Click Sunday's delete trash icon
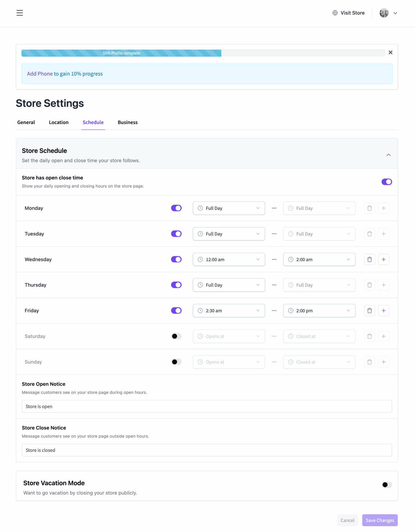Viewport: 415px width, 532px height. tap(370, 362)
